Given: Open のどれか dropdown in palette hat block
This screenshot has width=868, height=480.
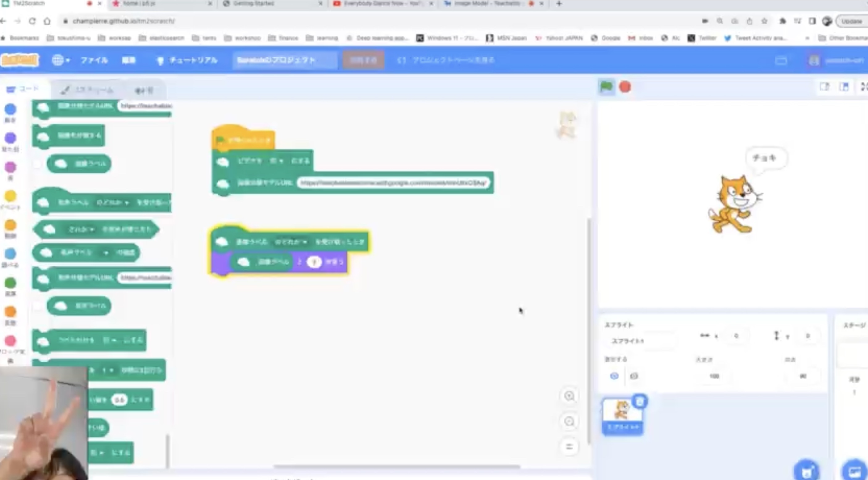Looking at the screenshot, I should click(112, 203).
